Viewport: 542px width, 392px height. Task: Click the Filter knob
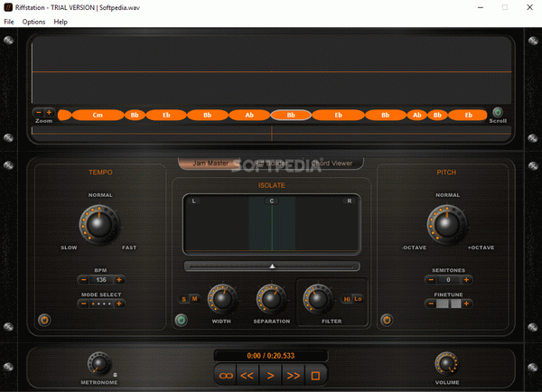pos(318,299)
